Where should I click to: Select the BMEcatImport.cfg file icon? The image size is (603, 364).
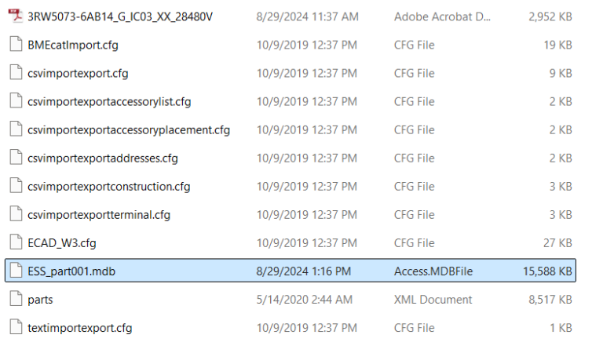(x=16, y=44)
